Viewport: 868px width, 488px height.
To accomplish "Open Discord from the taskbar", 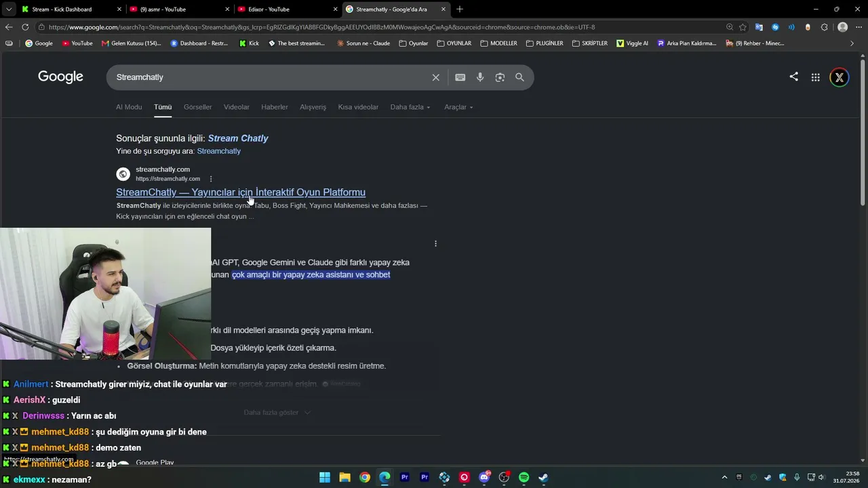I will [484, 477].
